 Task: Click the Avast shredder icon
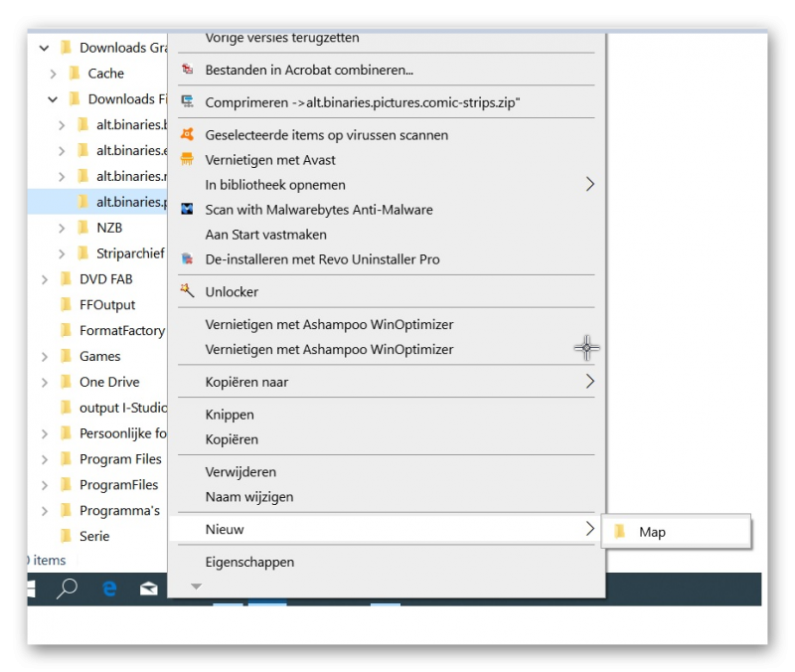pyautogui.click(x=187, y=159)
